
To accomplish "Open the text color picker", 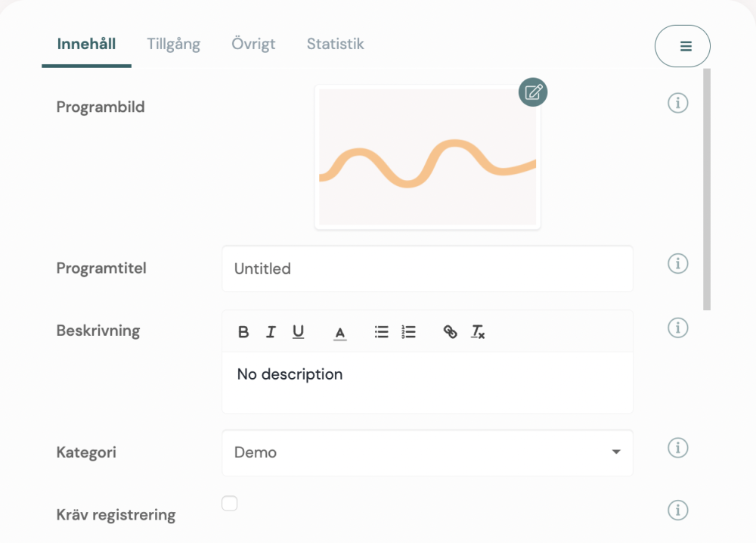I will tap(340, 333).
